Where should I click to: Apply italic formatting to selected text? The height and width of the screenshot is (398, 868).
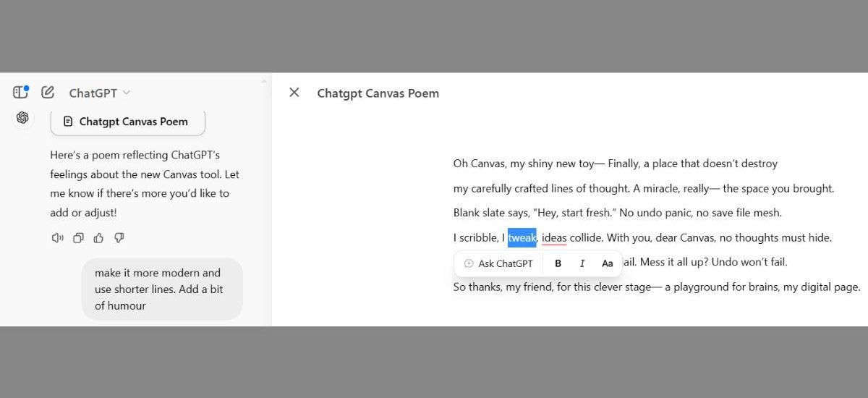(582, 263)
